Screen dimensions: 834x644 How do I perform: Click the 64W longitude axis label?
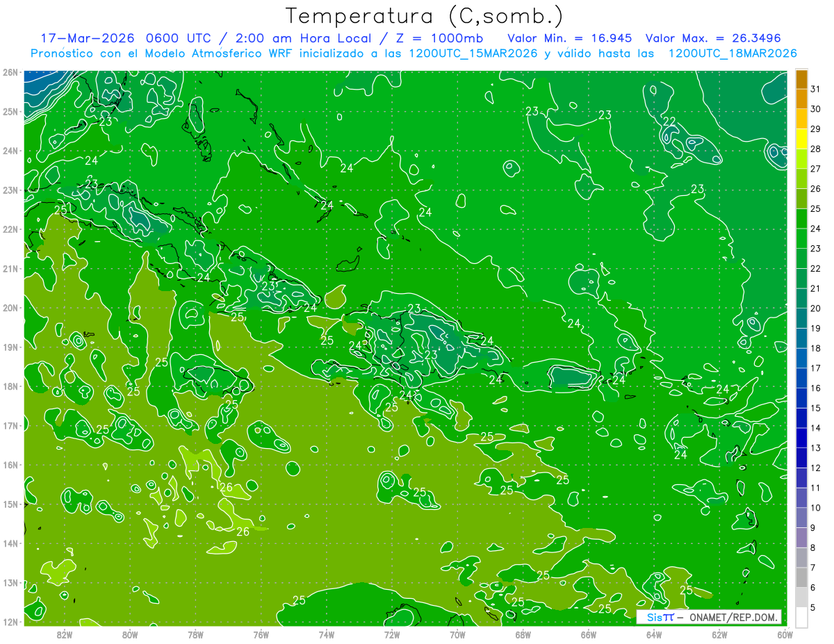653,634
